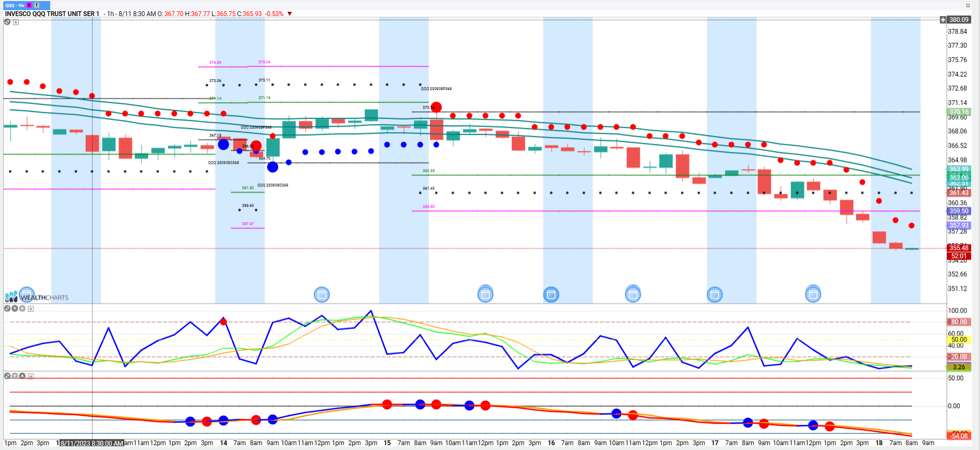
Task: Open the red down-triangle next to -0.53%
Action: [x=290, y=14]
